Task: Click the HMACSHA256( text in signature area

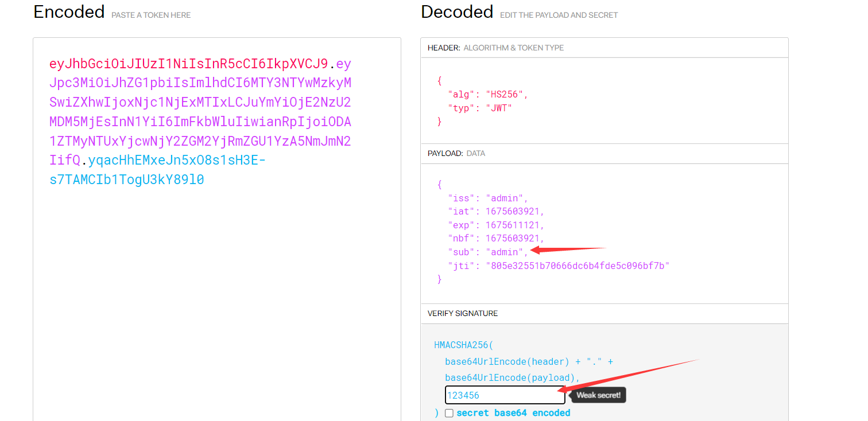Action: click(x=463, y=345)
